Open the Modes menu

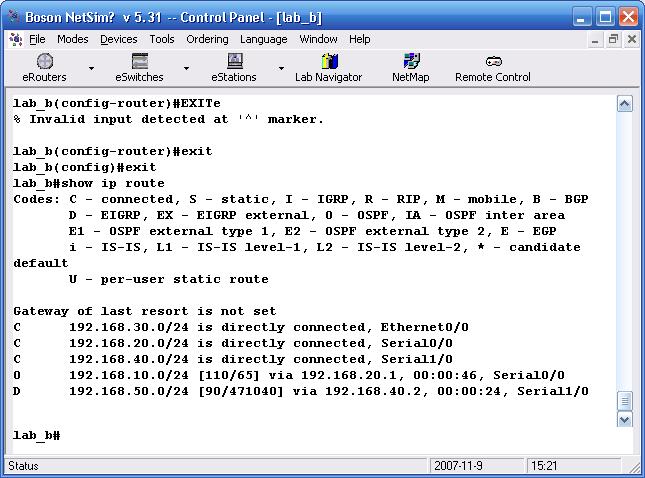73,39
